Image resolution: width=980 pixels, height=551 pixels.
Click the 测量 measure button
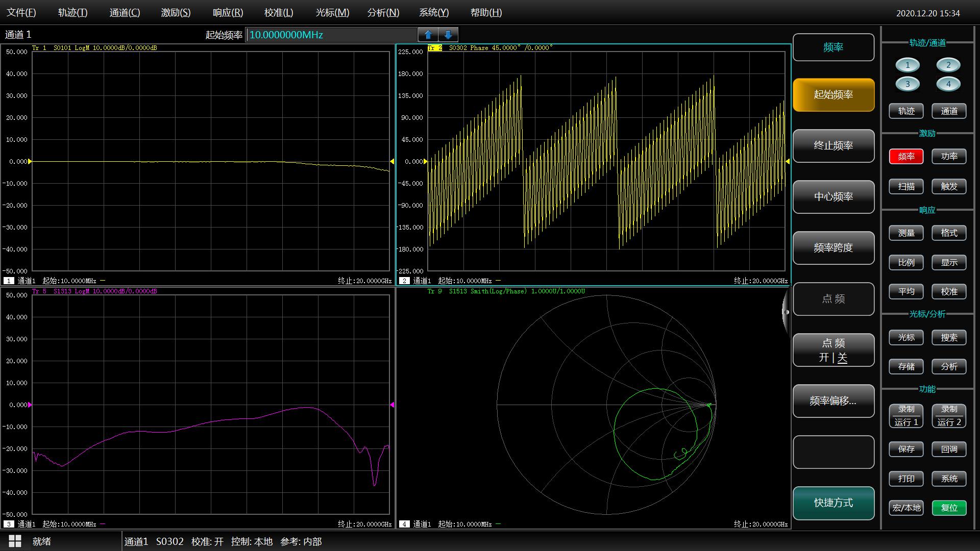906,233
